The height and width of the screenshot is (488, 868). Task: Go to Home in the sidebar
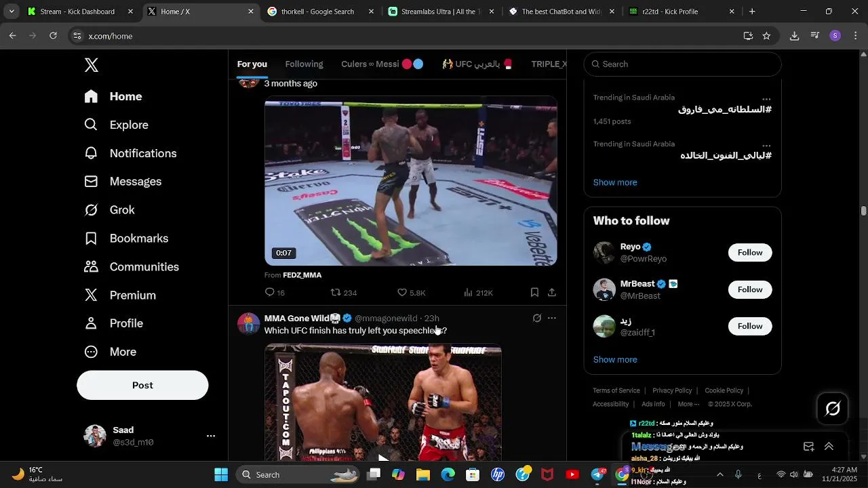[113, 96]
